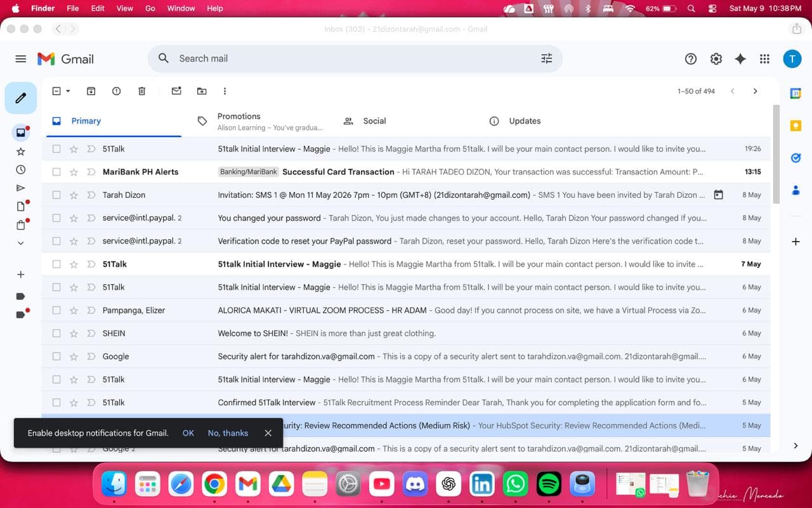This screenshot has height=508, width=812.
Task: Click the Report spam toolbar icon
Action: [116, 91]
